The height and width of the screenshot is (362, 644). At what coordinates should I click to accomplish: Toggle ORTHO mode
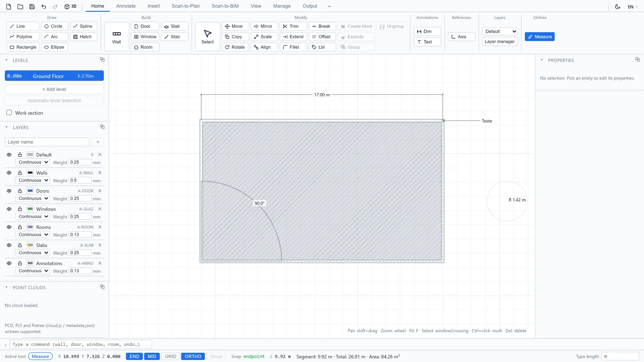coord(193,356)
